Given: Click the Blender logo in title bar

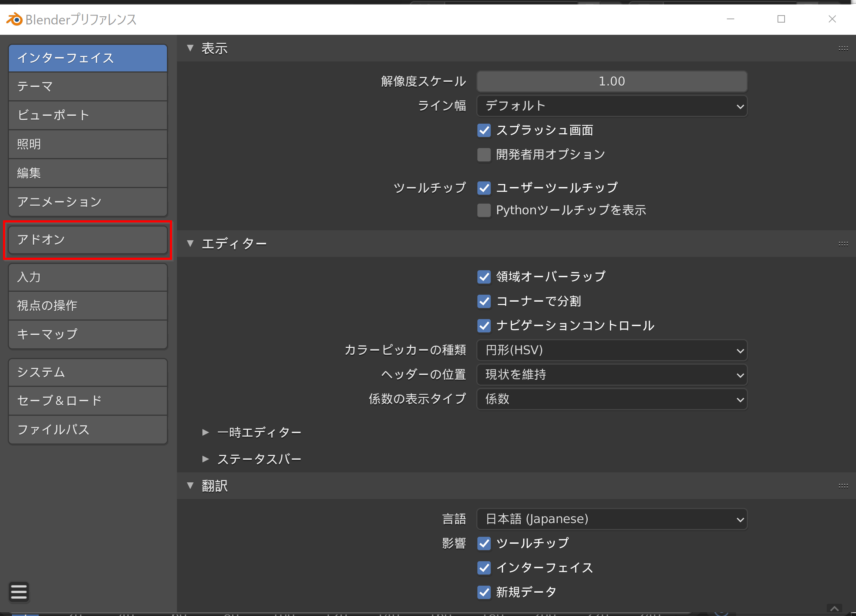Looking at the screenshot, I should (15, 19).
